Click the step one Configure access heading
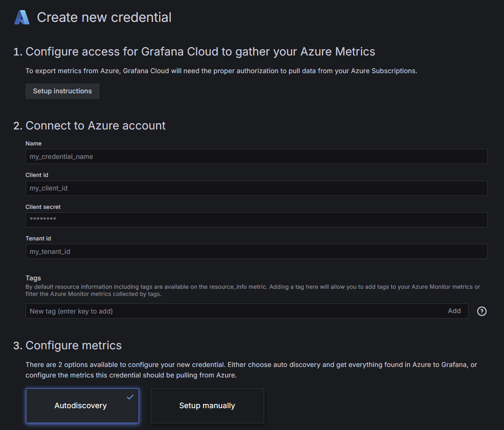 coord(200,51)
